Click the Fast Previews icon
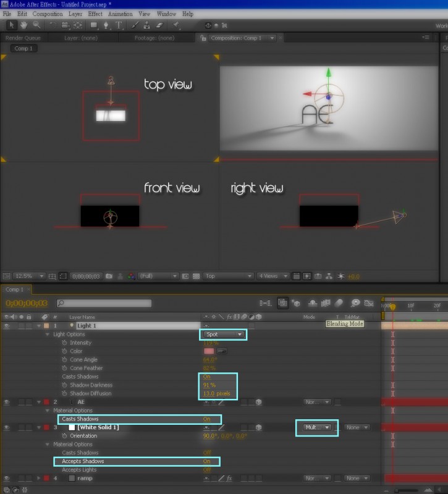The width and height of the screenshot is (448, 494). [x=306, y=276]
